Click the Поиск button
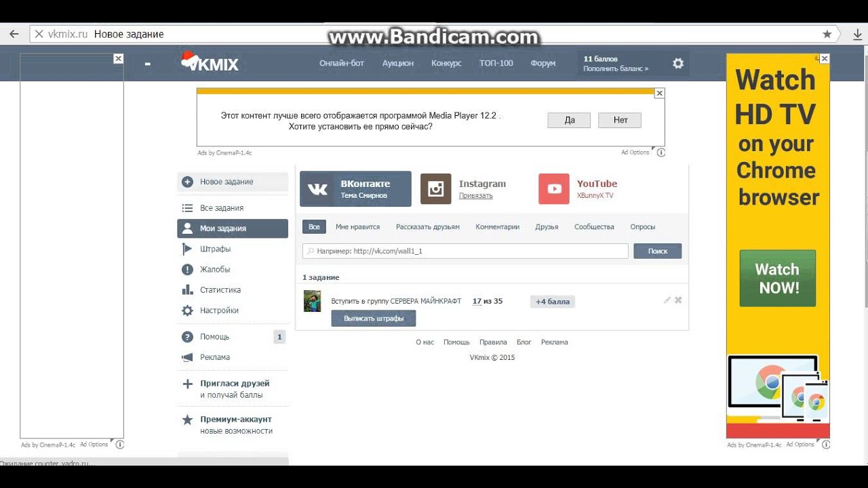The image size is (868, 488). point(658,251)
